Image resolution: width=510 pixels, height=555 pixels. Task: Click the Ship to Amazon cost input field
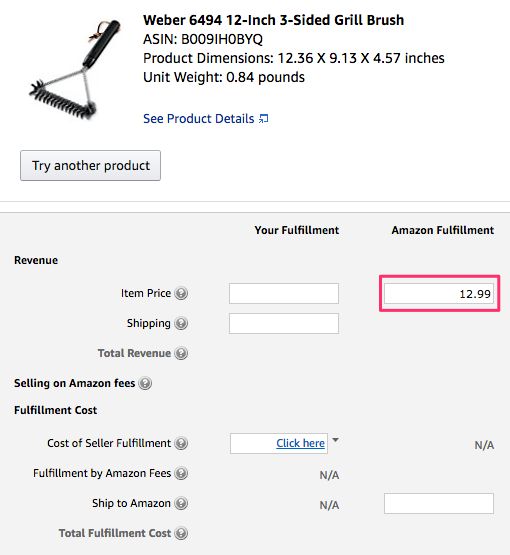(x=439, y=503)
